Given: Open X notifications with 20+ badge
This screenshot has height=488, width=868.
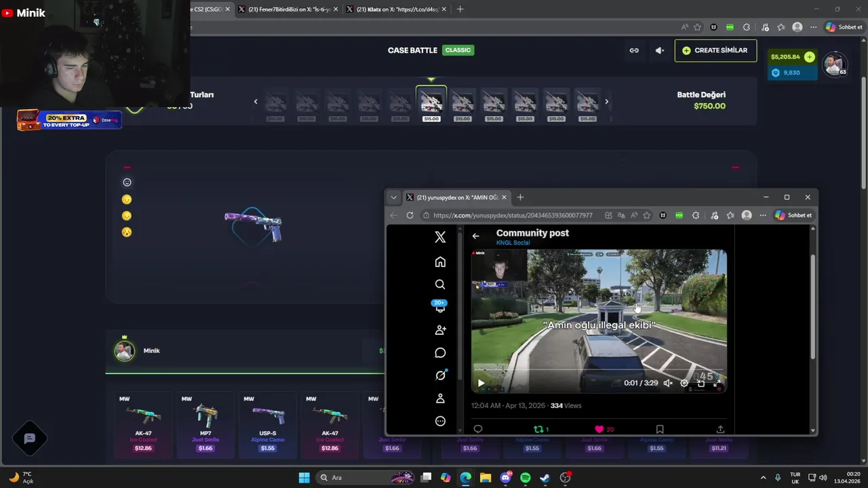Looking at the screenshot, I should 440,306.
